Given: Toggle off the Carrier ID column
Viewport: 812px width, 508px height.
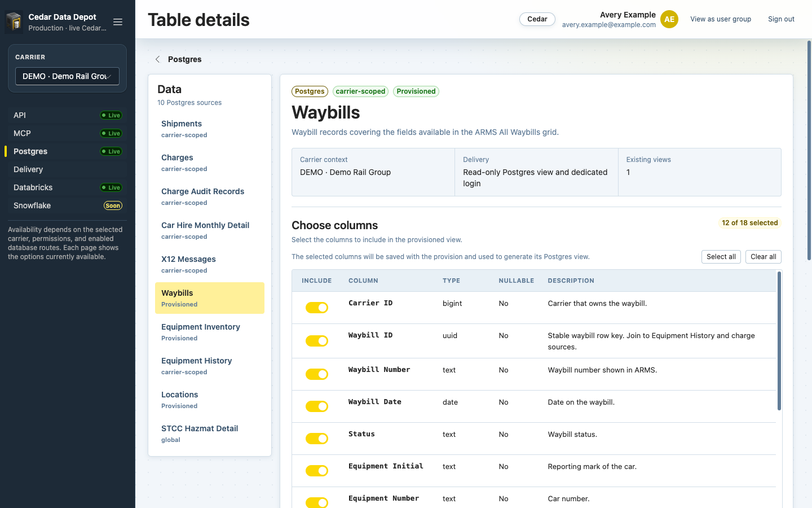Looking at the screenshot, I should pyautogui.click(x=317, y=308).
